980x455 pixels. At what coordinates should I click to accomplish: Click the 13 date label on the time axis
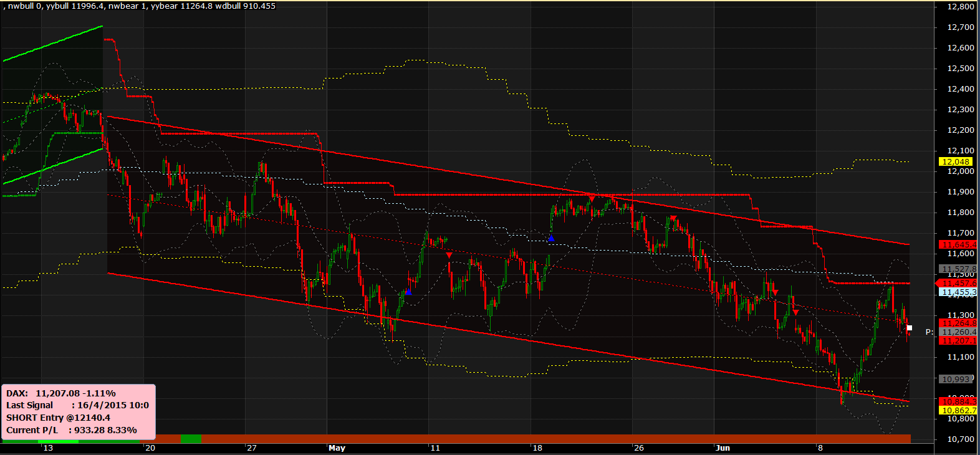48,448
